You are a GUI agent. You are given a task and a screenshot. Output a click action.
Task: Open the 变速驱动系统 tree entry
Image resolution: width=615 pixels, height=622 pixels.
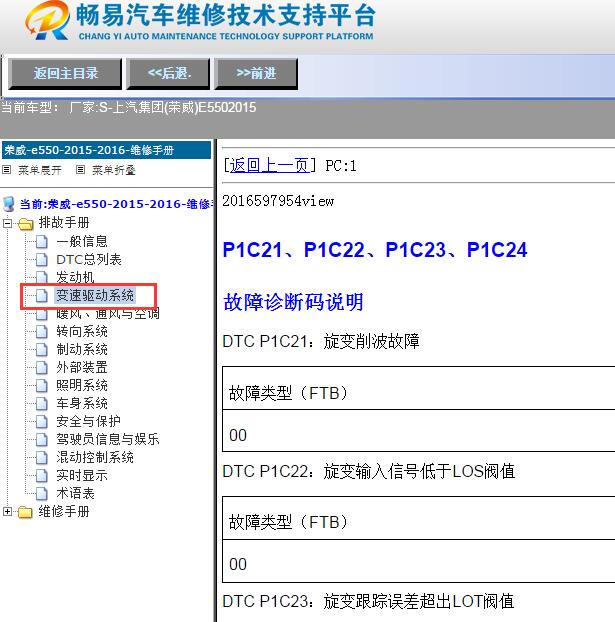pyautogui.click(x=95, y=296)
